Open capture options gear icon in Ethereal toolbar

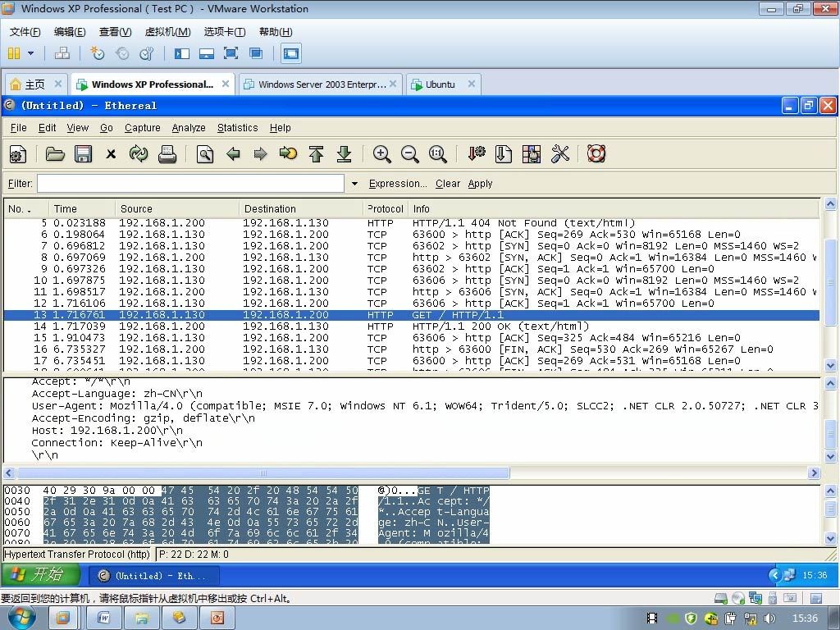[18, 154]
